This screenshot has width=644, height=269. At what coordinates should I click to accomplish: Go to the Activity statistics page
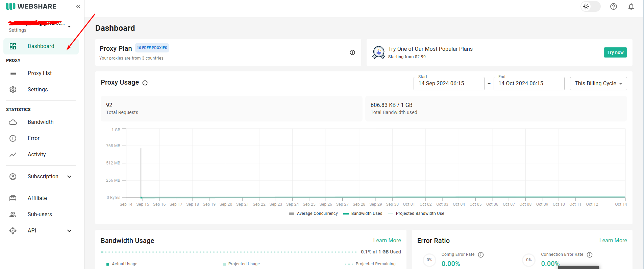coord(36,155)
